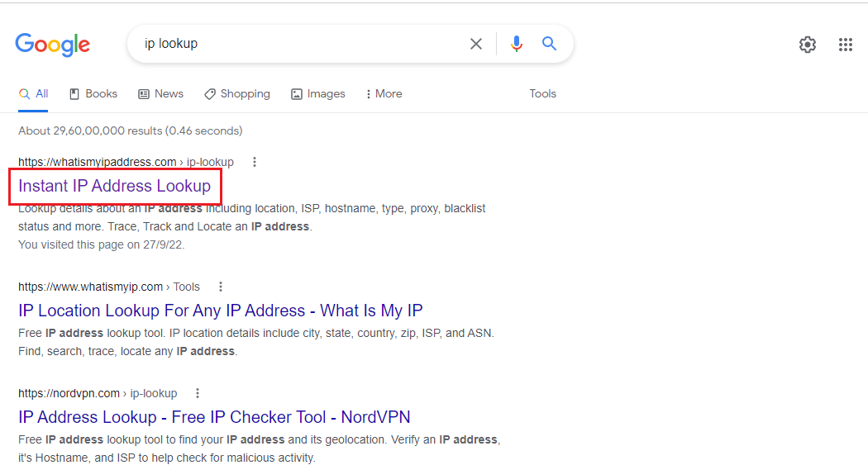Image resolution: width=868 pixels, height=465 pixels.
Task: Click snippet 'Free IP address lookup tool. IP location'
Action: point(256,342)
